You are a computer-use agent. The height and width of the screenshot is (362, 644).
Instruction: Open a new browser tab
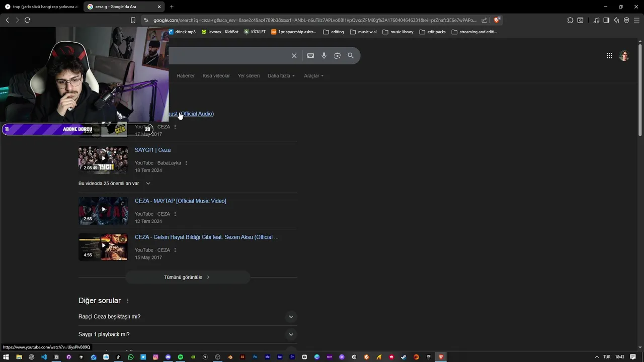tap(172, 7)
